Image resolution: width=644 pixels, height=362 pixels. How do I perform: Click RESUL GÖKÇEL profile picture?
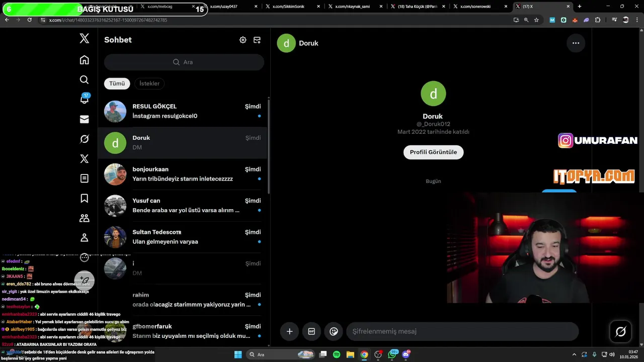pyautogui.click(x=115, y=112)
